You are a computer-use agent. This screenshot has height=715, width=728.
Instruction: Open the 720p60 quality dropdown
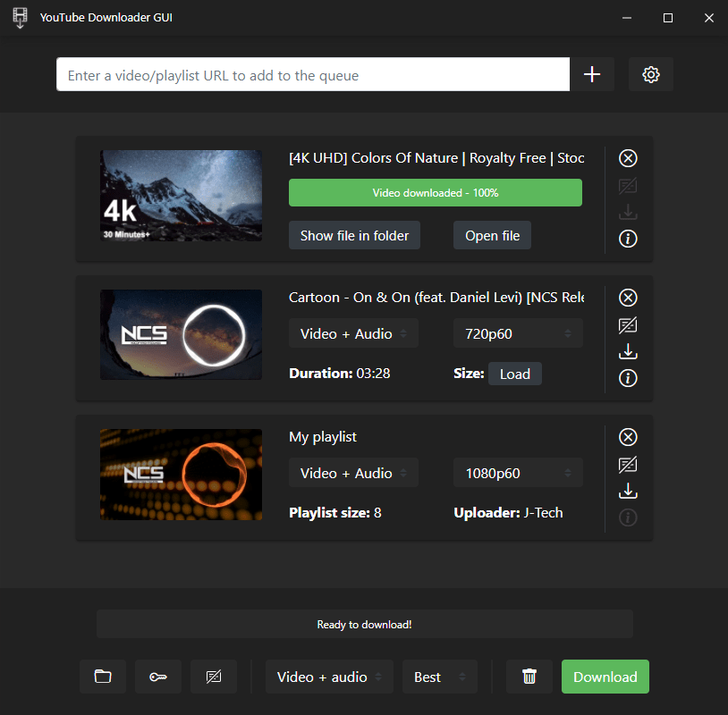(518, 333)
